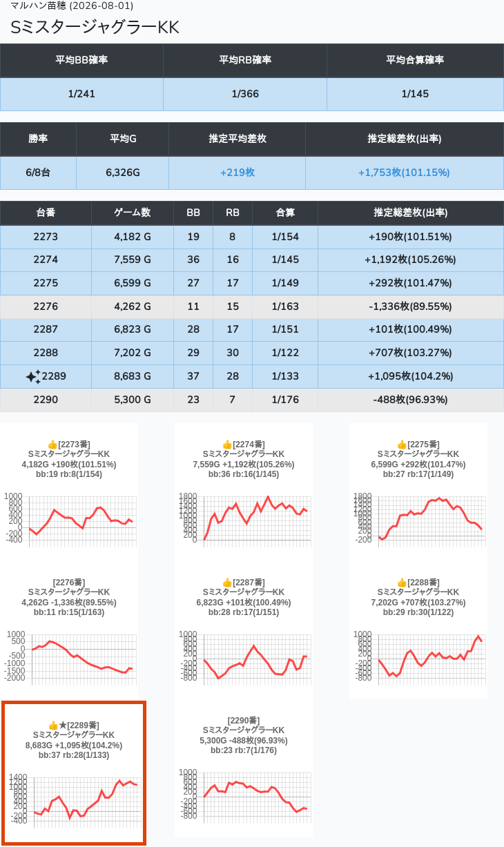Click the SミスタージャグラーKK page title
The width and height of the screenshot is (504, 847).
coord(95,27)
